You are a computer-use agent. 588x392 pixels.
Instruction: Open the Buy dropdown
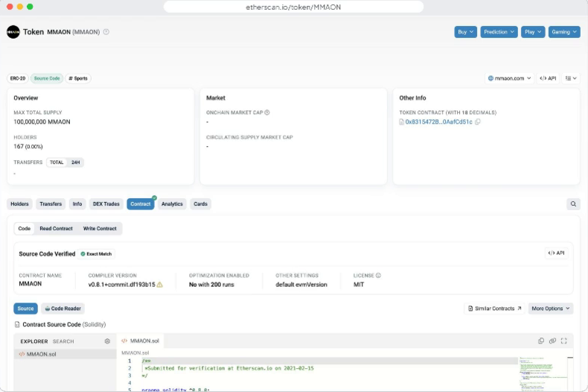pos(465,32)
